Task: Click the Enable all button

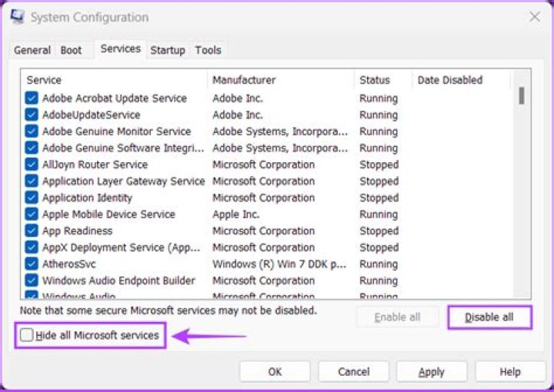Action: pos(398,317)
